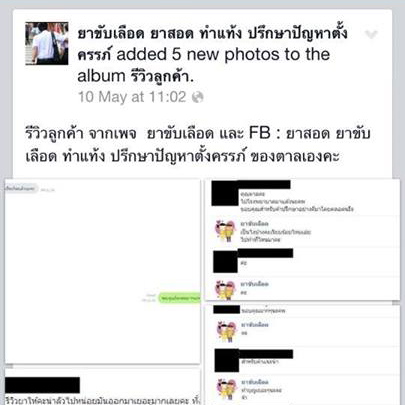Click the second ยาขับเลือด avatar in top-right photo
This screenshot has height=405, width=405.
tap(226, 290)
